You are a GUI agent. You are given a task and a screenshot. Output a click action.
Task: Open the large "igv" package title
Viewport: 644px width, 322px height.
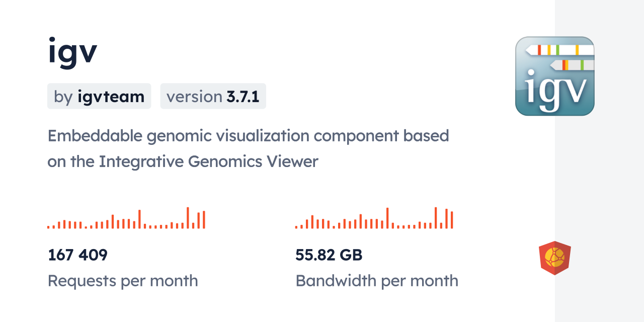[72, 52]
